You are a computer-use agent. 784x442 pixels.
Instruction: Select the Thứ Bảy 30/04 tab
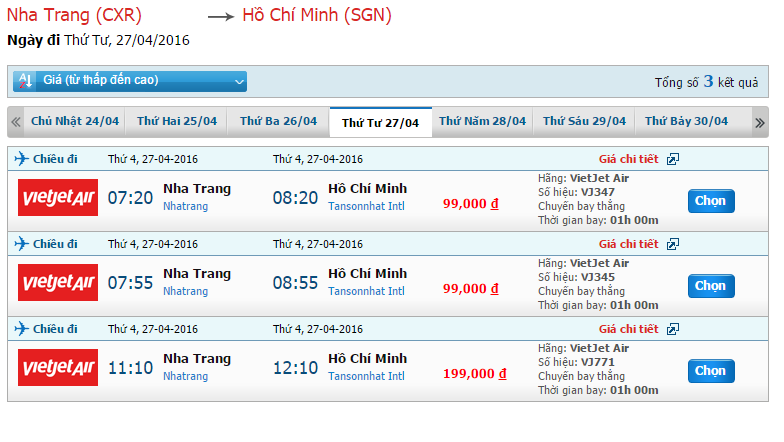click(686, 122)
